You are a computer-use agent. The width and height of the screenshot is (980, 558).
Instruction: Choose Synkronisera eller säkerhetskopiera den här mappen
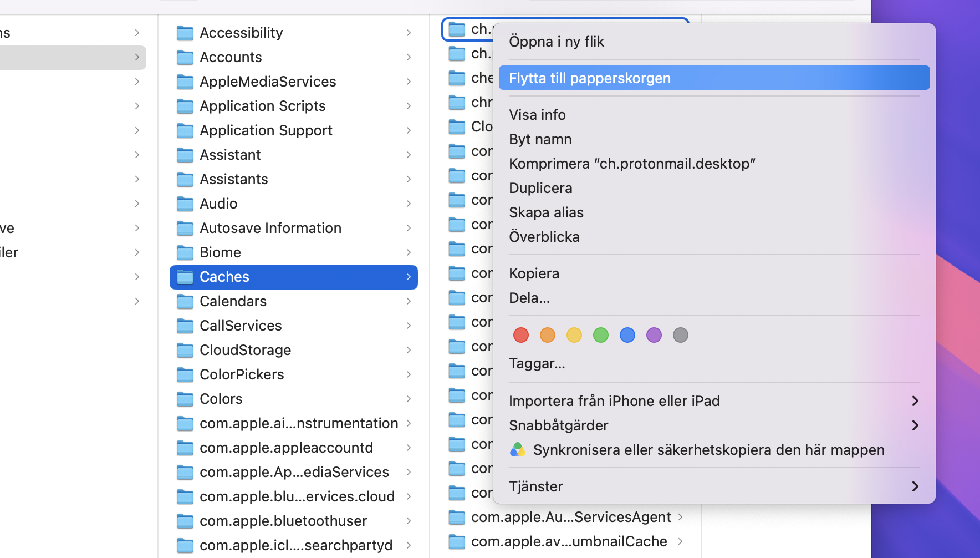tap(714, 450)
